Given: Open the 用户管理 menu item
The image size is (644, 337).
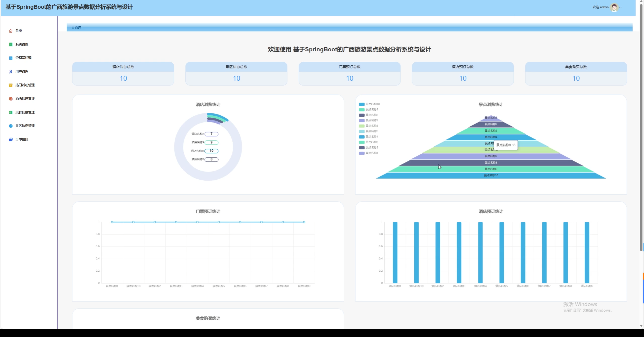Looking at the screenshot, I should pyautogui.click(x=22, y=72).
